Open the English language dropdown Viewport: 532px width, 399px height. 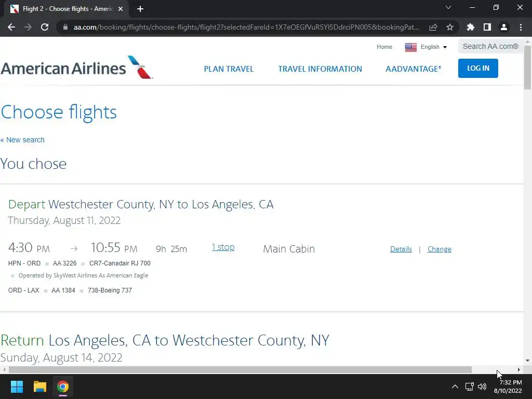click(x=434, y=47)
